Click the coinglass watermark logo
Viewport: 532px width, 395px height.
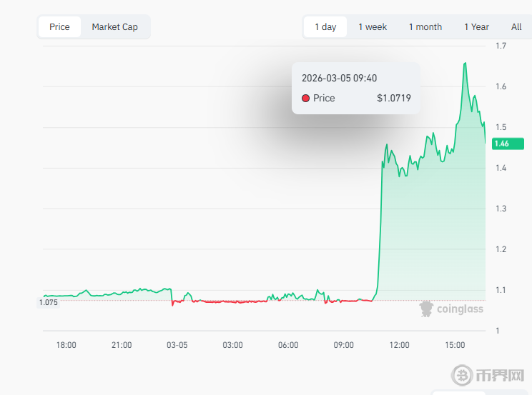pyautogui.click(x=451, y=309)
